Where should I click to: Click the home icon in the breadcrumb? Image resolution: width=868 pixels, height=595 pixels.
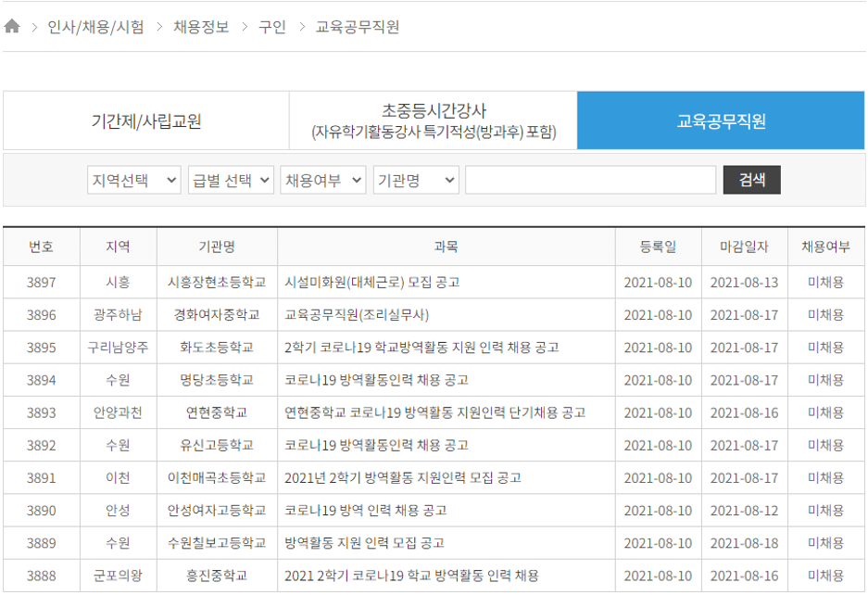pyautogui.click(x=14, y=27)
